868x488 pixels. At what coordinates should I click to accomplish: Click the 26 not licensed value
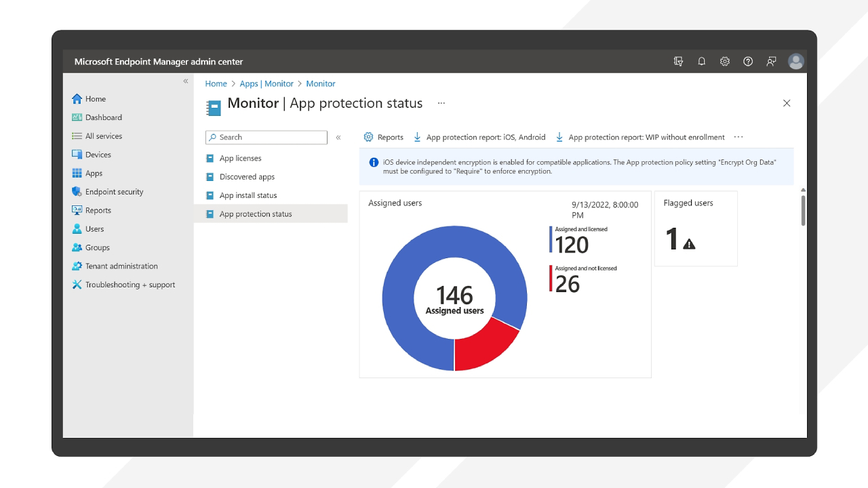click(568, 284)
